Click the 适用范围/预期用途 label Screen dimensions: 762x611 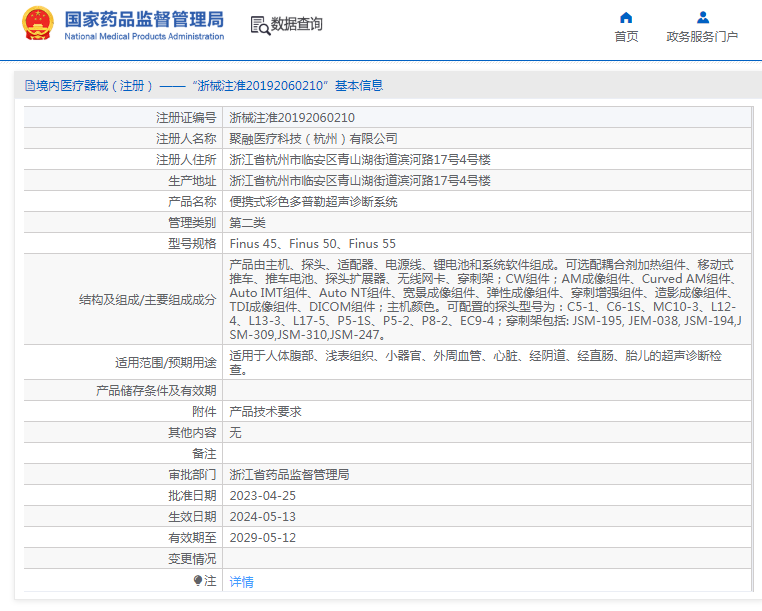click(x=166, y=363)
